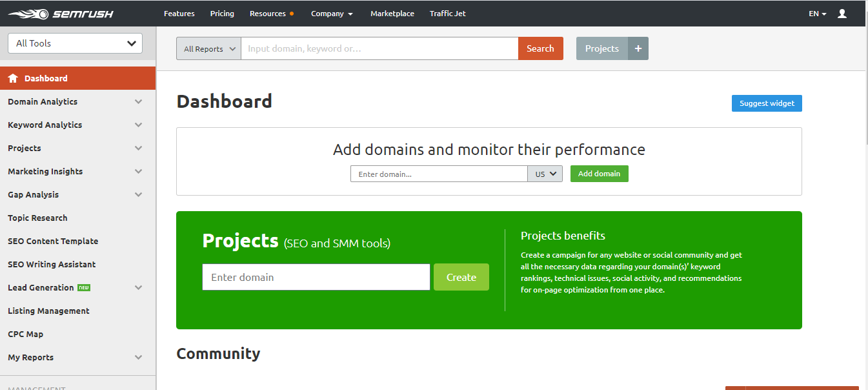Click the Suggest widget button
This screenshot has width=868, height=390.
[767, 103]
